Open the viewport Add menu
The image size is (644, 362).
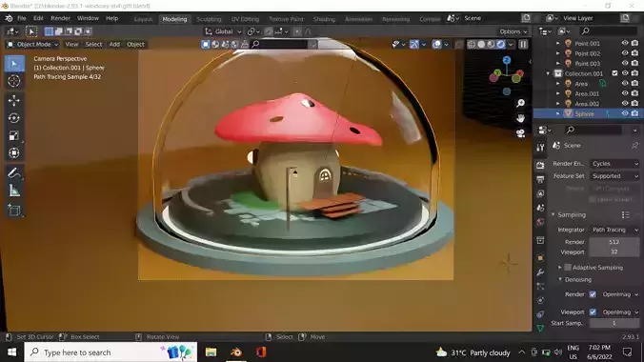click(114, 45)
